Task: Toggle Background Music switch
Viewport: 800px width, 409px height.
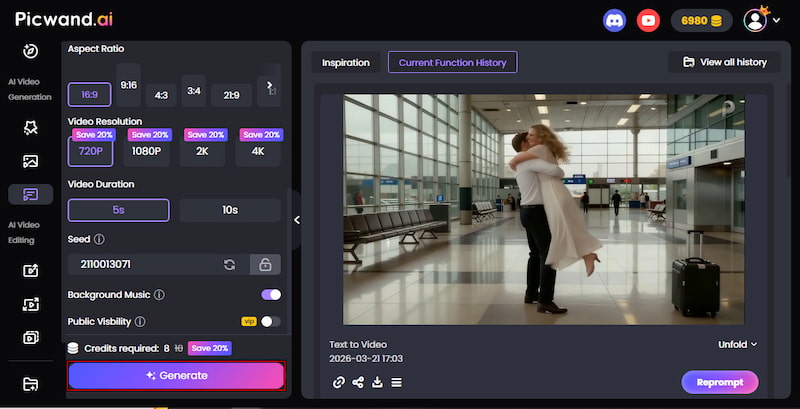Action: click(x=270, y=295)
